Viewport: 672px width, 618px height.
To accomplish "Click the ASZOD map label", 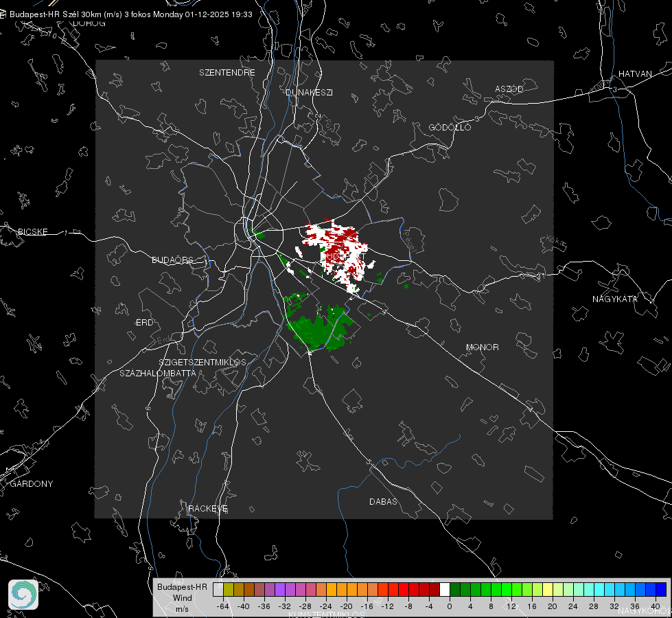I will click(509, 89).
